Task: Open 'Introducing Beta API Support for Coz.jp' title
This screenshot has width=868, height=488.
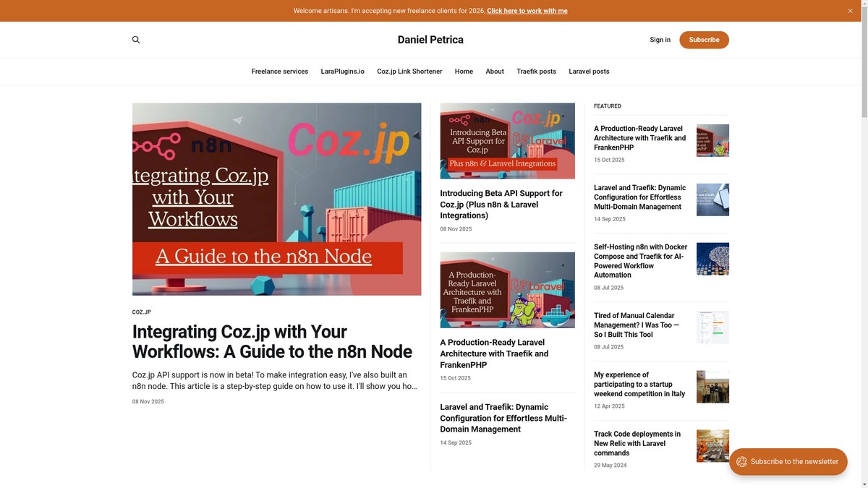Action: pyautogui.click(x=501, y=204)
